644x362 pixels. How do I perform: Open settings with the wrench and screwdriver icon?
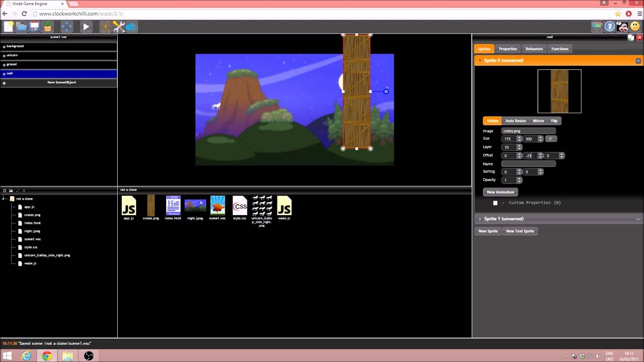(x=119, y=27)
